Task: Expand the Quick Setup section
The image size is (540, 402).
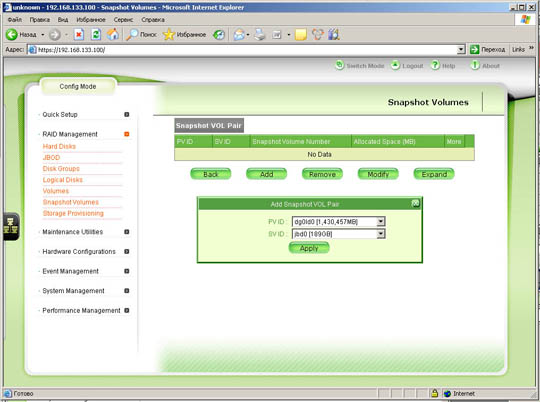Action: [x=127, y=114]
